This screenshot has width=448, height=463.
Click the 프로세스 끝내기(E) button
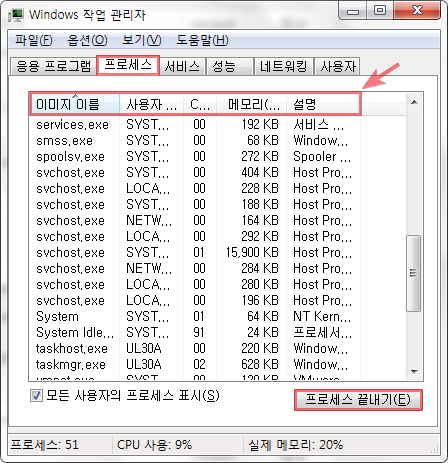(x=358, y=400)
